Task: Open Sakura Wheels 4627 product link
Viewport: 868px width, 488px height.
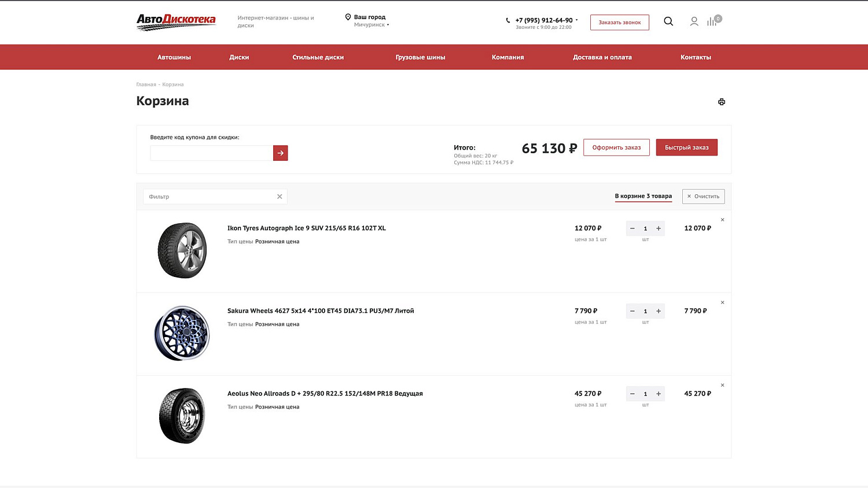Action: pyautogui.click(x=321, y=311)
